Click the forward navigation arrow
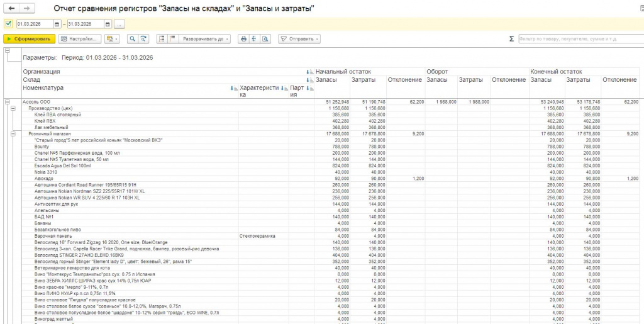This screenshot has height=324, width=644. 26,9
